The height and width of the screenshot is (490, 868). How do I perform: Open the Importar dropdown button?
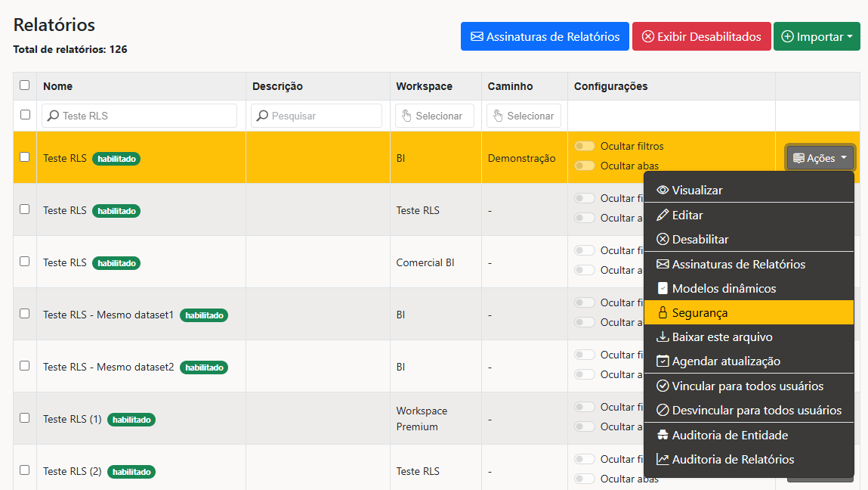[817, 36]
